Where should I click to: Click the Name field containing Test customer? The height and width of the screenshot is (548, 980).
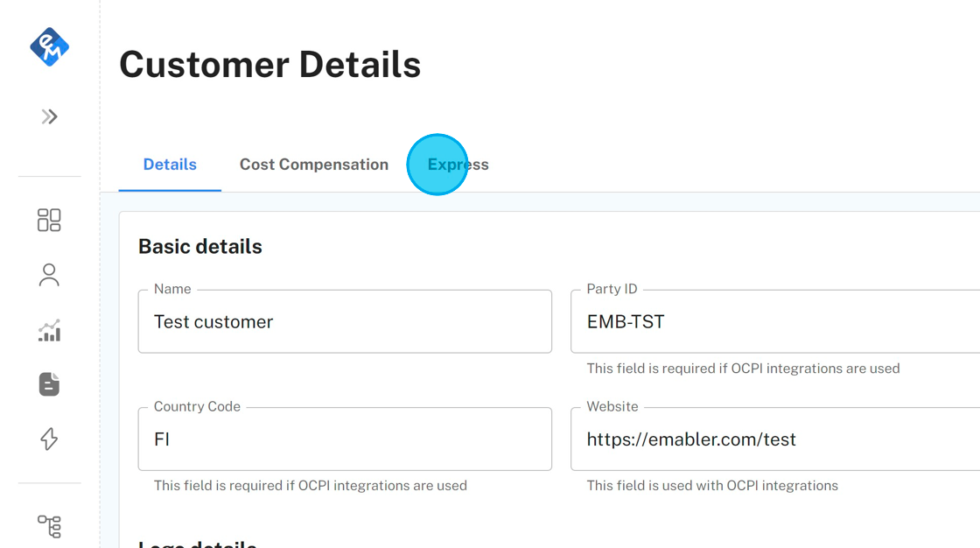pos(345,322)
